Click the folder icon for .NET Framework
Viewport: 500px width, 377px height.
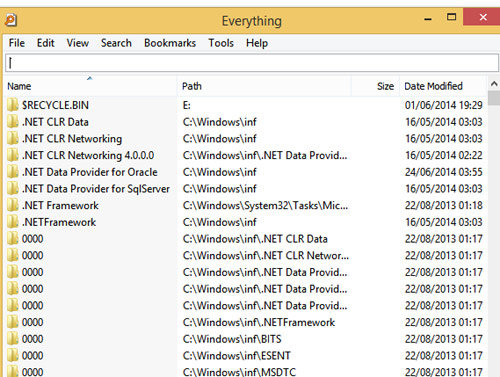[13, 205]
